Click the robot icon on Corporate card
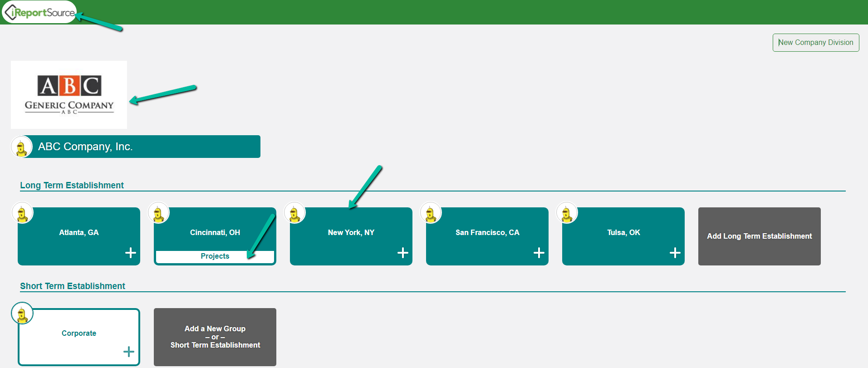 pyautogui.click(x=22, y=314)
